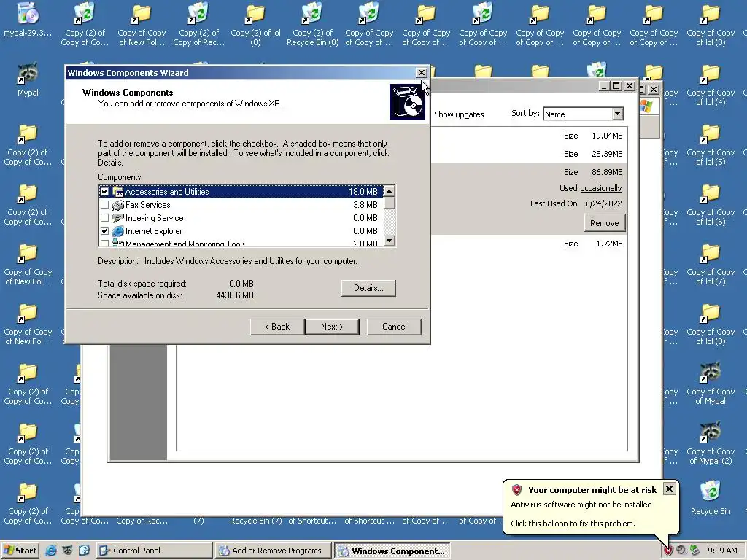Uncheck the Internet Explorer component checkbox
This screenshot has width=747, height=560.
tap(105, 231)
